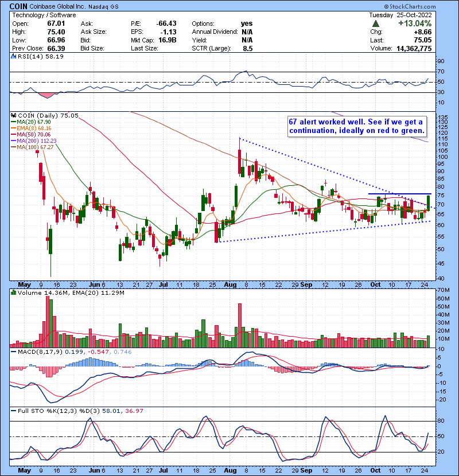Click the MACD(8,17,9) indicator label

[x=40, y=352]
